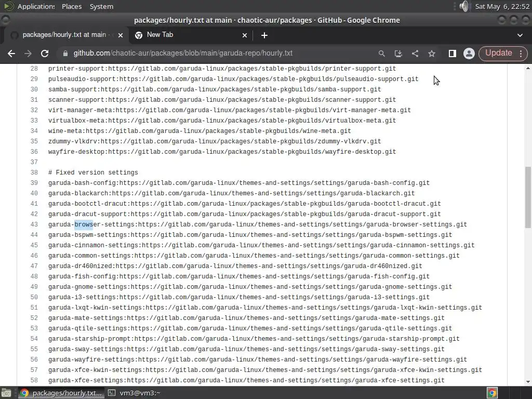This screenshot has height=399, width=532.
Task: Click the garuda-bspwm-settings line
Action: point(250,235)
